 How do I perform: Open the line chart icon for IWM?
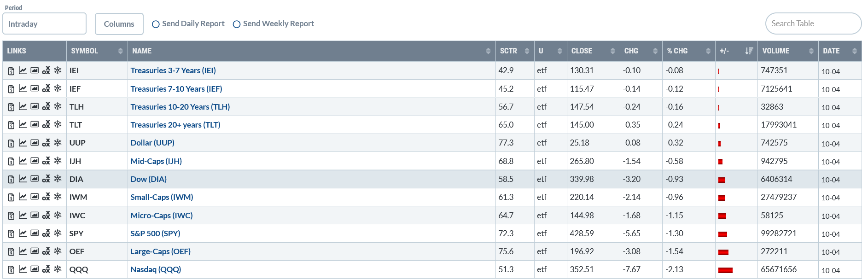[x=23, y=197]
